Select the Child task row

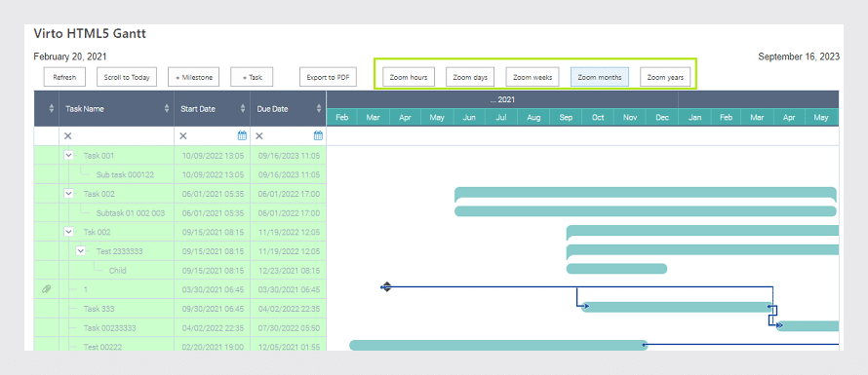pos(180,270)
